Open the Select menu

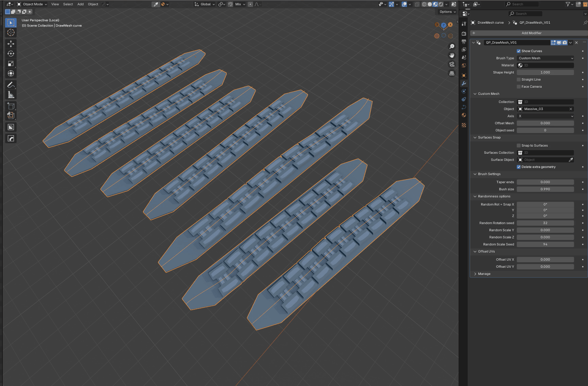click(68, 4)
